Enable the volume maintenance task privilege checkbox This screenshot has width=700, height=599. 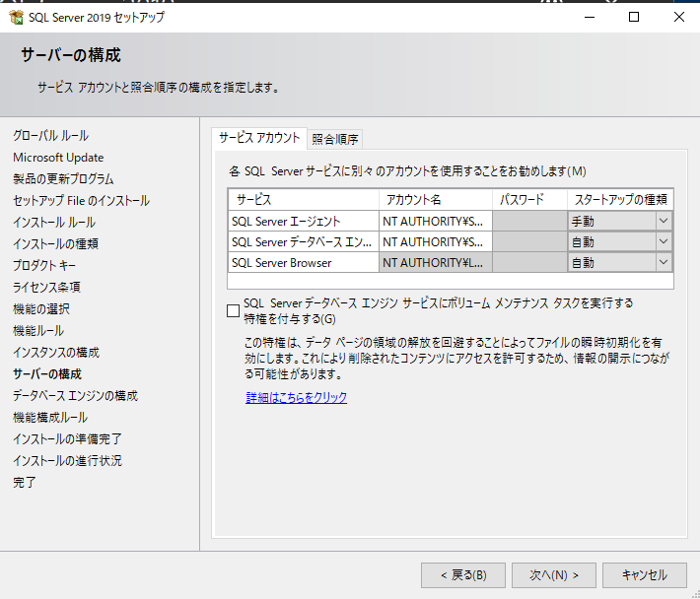click(233, 311)
